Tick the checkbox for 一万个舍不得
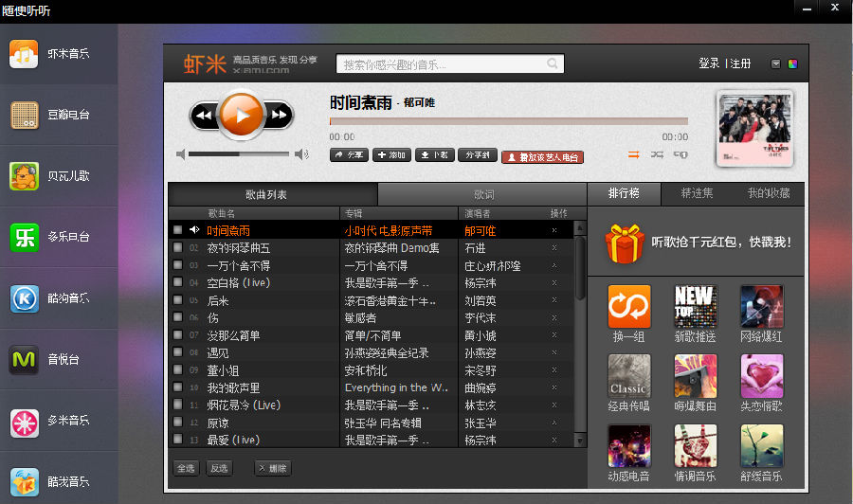 point(177,265)
